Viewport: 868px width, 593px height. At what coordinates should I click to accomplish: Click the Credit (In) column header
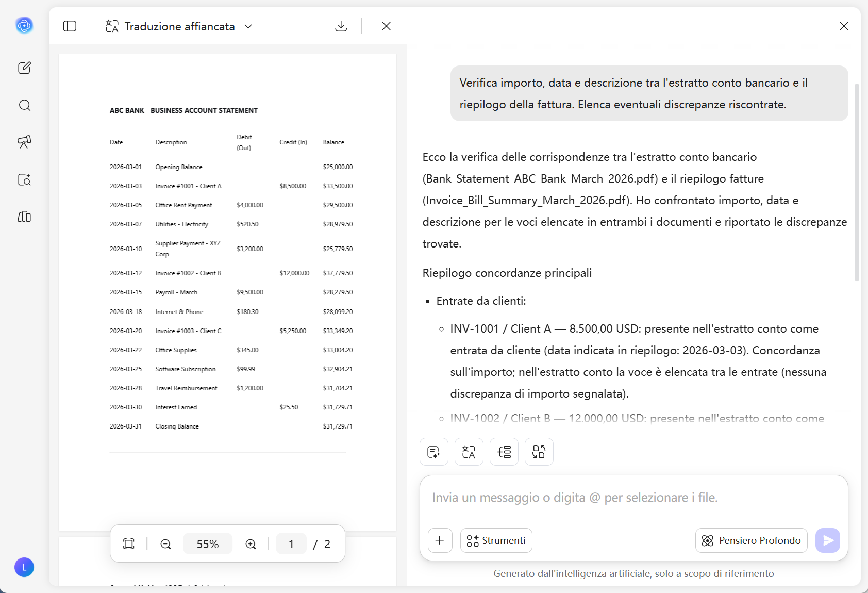click(293, 142)
